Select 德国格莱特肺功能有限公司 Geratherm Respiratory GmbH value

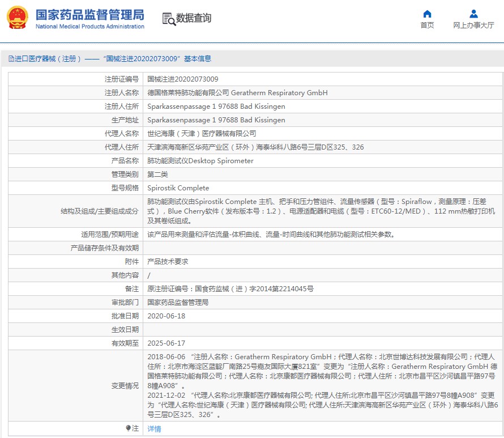[237, 92]
